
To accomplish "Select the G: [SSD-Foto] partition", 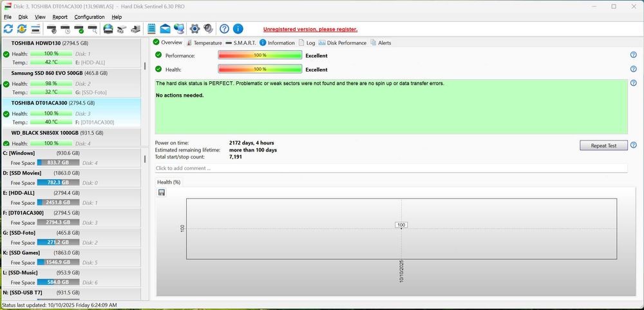I will [71, 237].
